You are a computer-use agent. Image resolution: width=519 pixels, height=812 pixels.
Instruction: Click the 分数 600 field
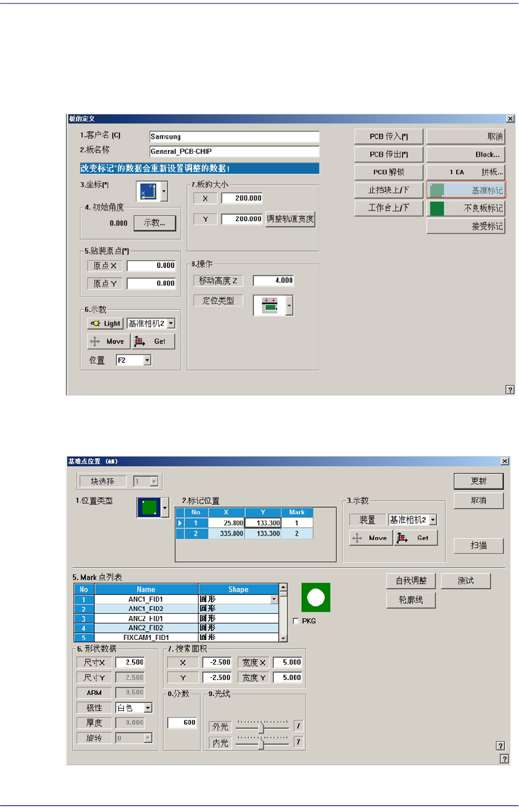click(182, 723)
